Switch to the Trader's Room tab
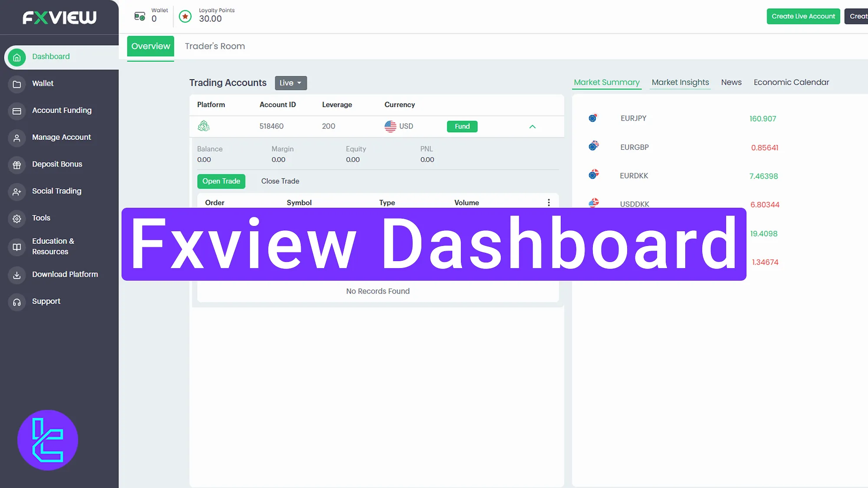 click(x=215, y=46)
